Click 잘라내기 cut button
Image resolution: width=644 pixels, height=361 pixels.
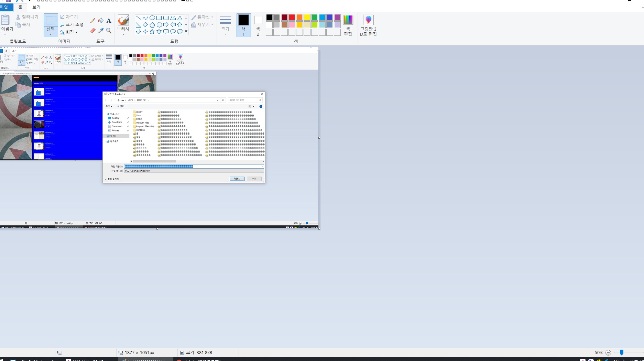27,17
